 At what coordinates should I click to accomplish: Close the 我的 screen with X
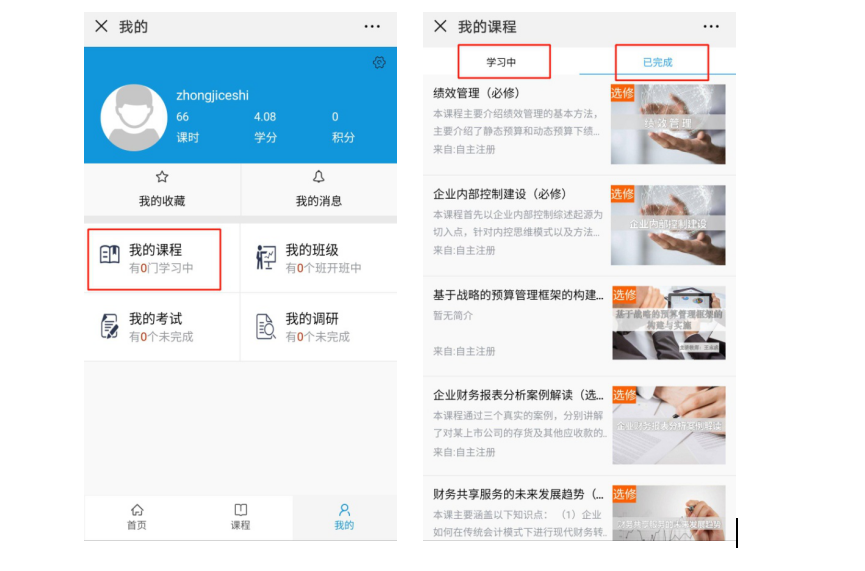coord(102,26)
